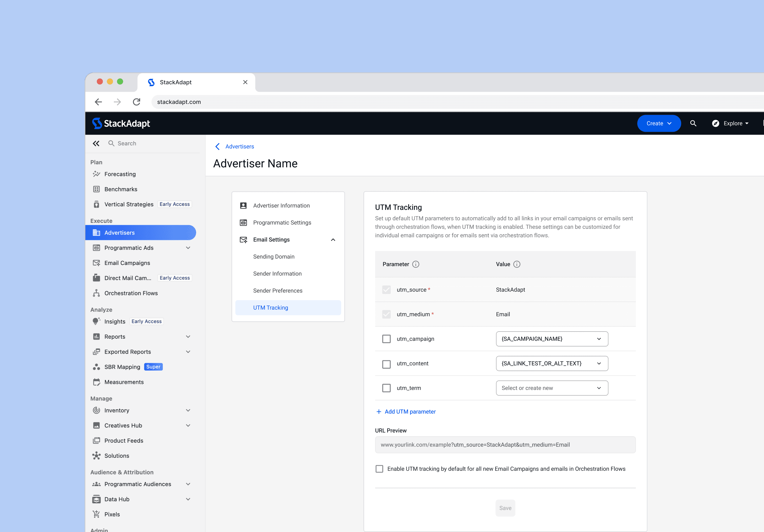Viewport: 764px width, 532px height.
Task: Close the StackAdapt browser tab
Action: pyautogui.click(x=245, y=82)
